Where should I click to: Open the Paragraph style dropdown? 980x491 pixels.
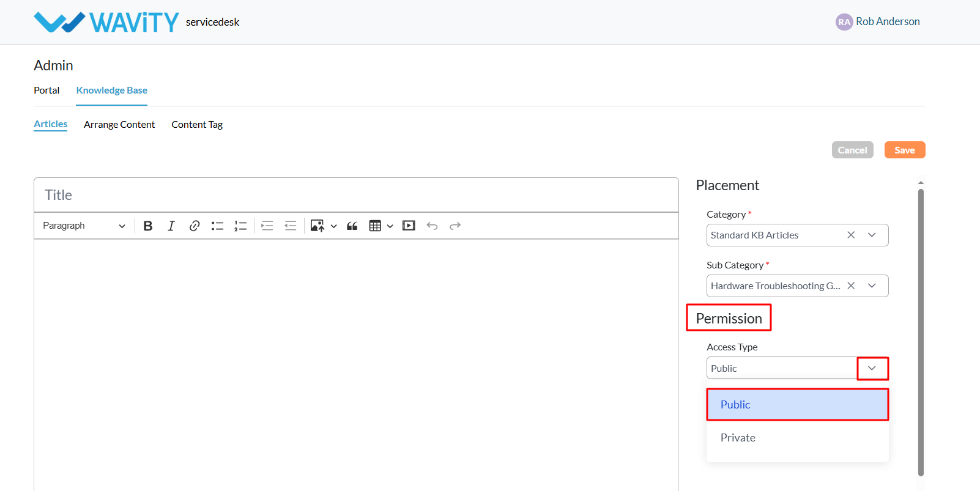click(84, 226)
